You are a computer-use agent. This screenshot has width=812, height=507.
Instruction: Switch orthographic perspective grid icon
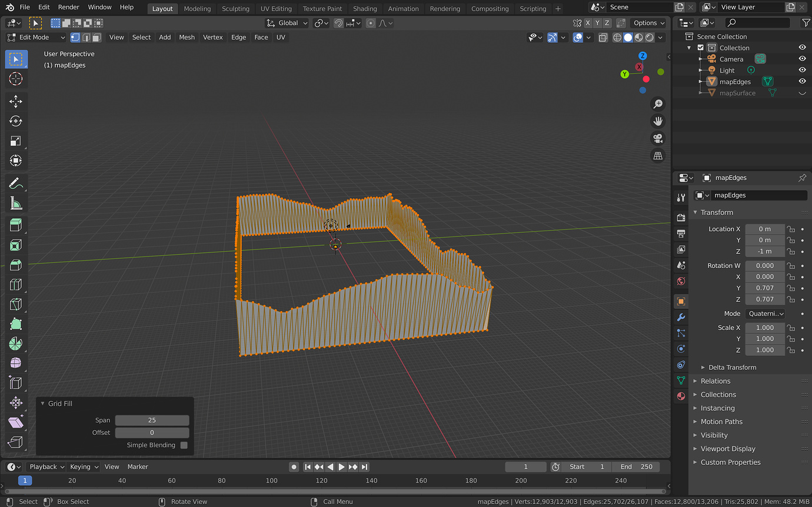point(658,156)
